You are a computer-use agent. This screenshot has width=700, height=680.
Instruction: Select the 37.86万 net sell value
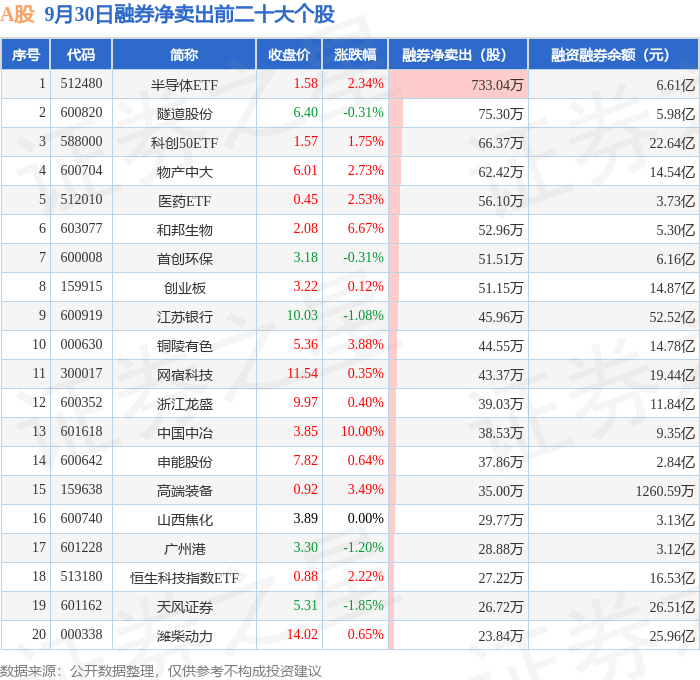tap(500, 462)
